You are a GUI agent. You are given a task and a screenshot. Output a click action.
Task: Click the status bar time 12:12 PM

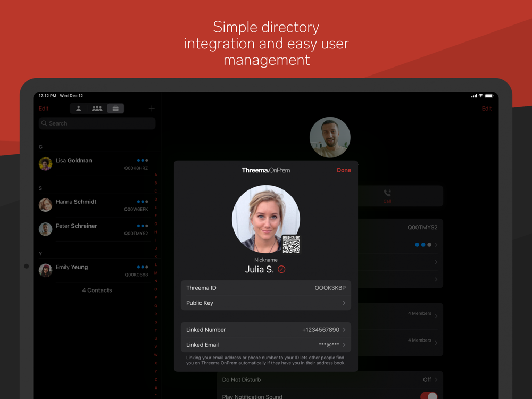coord(47,96)
